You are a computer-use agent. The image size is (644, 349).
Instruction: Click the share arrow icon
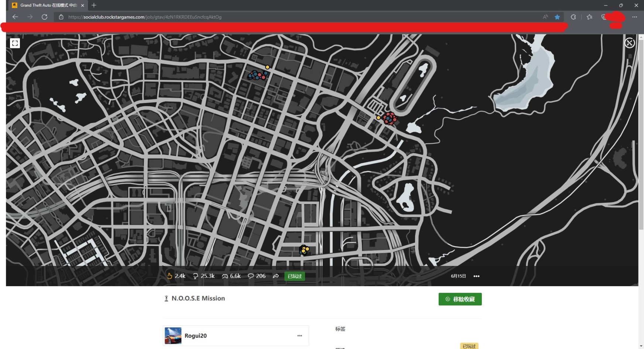276,276
